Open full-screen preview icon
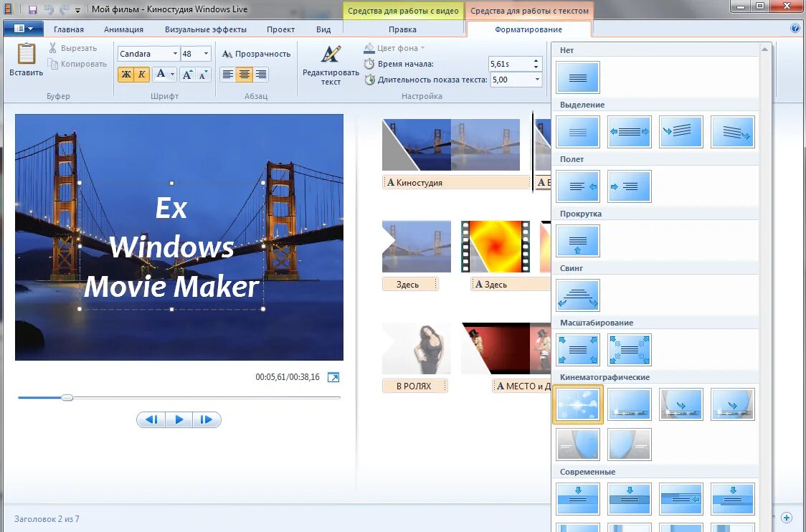 coord(333,377)
